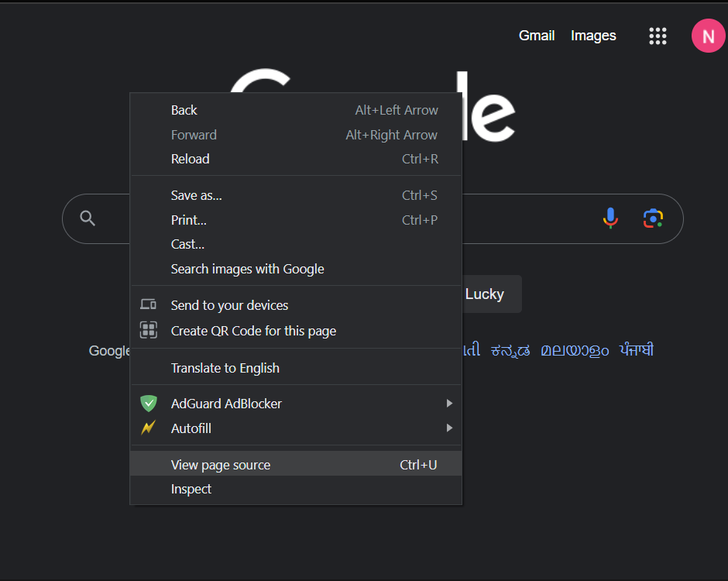Click the profile avatar with letter N

(x=707, y=36)
